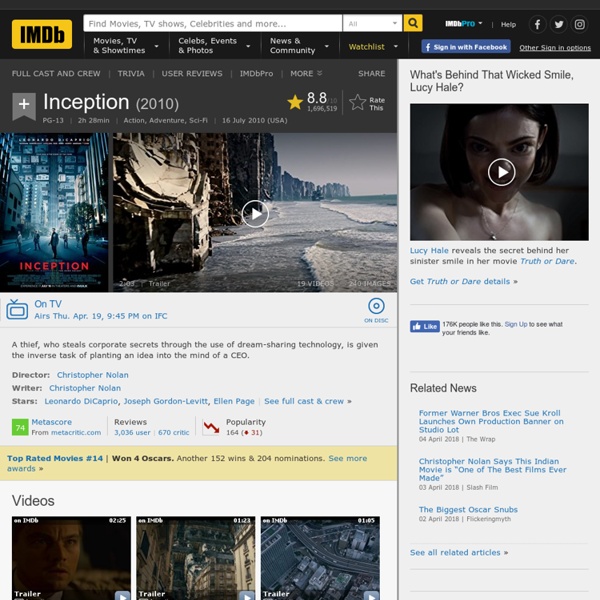Play the Lucy Hale video
This screenshot has width=600, height=600.
pyautogui.click(x=501, y=172)
